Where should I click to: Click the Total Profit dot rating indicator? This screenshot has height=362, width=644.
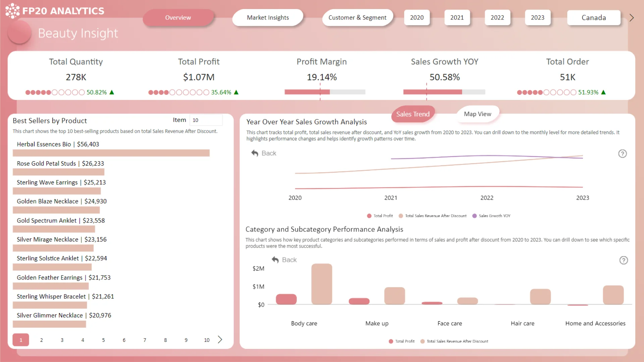(179, 92)
